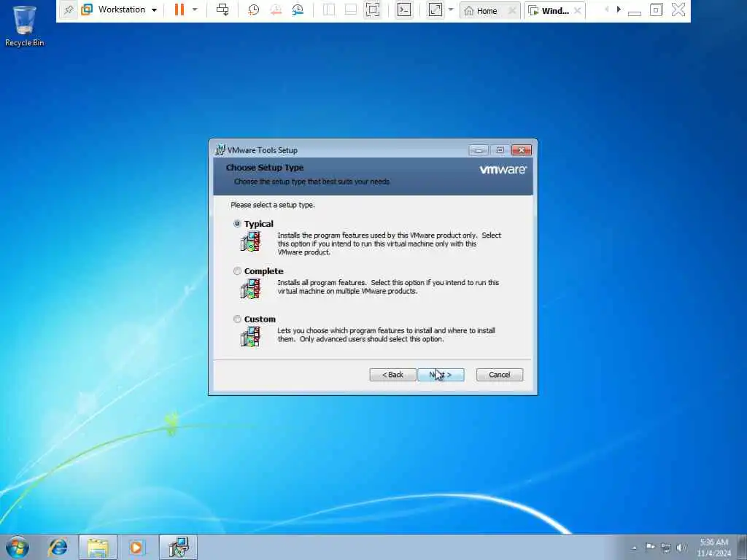The image size is (747, 560).
Task: Revert to the previous snapshot
Action: click(275, 9)
